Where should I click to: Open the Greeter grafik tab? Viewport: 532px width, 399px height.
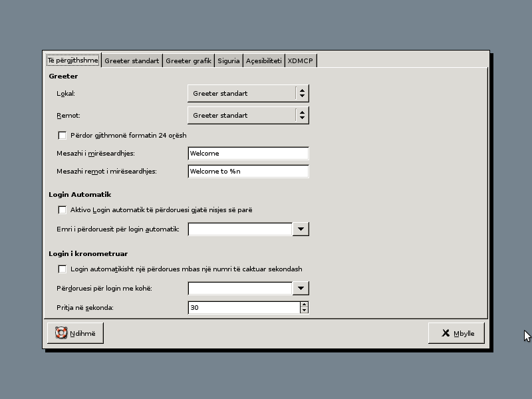point(188,61)
